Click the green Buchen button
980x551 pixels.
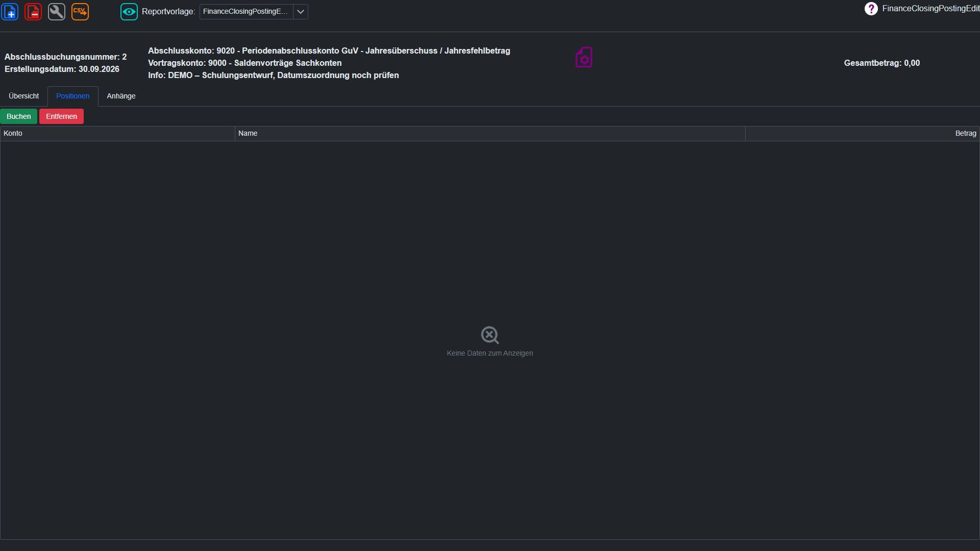[x=19, y=116]
